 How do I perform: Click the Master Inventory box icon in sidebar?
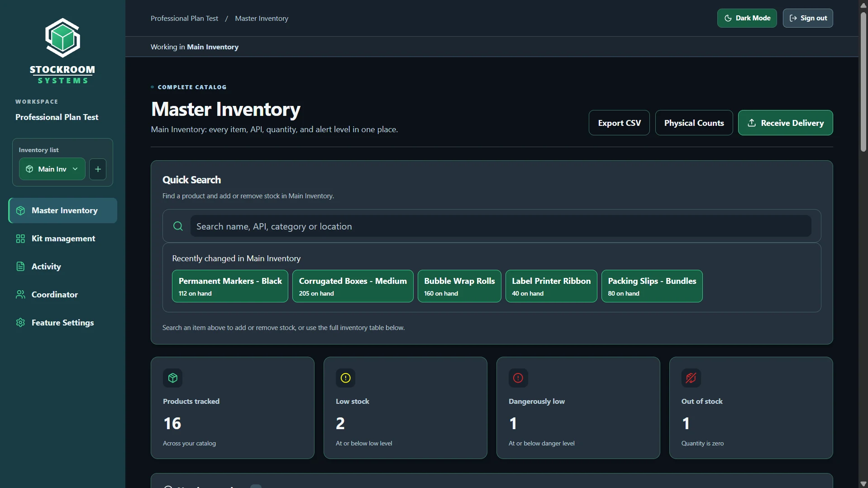[x=20, y=211]
